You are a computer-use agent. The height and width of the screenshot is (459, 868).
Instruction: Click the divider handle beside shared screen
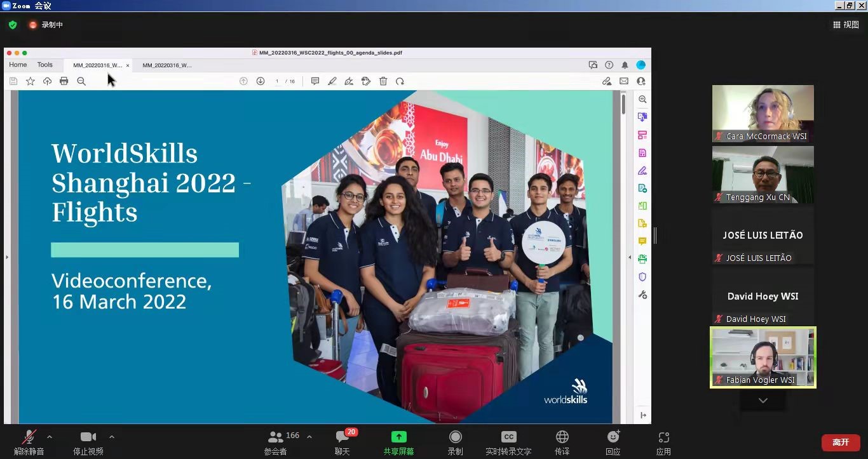click(x=655, y=236)
